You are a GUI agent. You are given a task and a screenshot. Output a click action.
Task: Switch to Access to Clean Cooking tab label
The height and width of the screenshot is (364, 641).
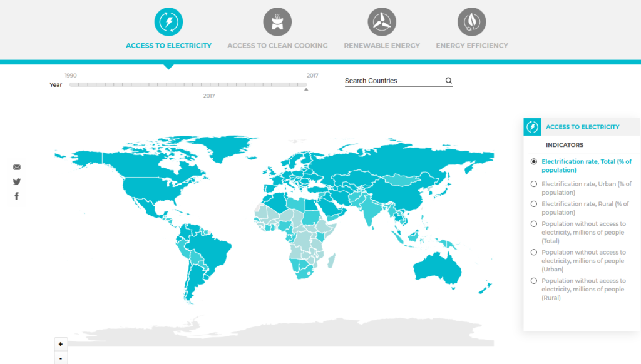277,46
